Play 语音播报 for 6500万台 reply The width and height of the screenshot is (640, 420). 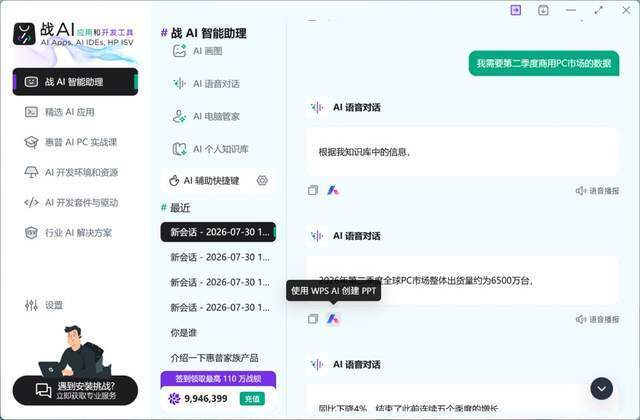[598, 319]
